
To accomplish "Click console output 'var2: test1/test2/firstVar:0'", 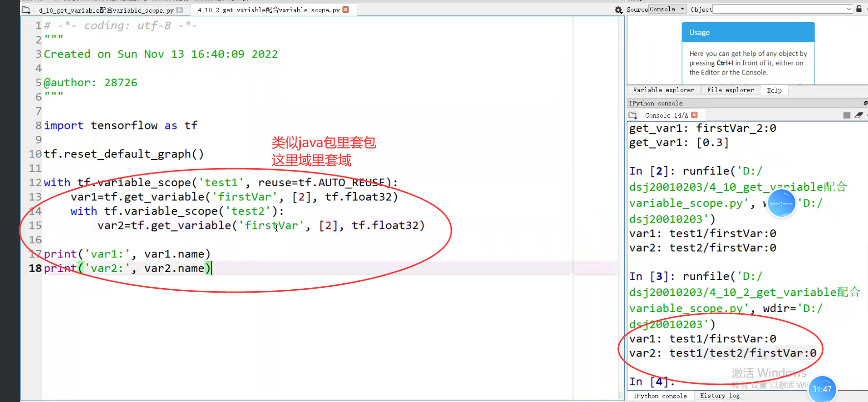I will [x=723, y=353].
